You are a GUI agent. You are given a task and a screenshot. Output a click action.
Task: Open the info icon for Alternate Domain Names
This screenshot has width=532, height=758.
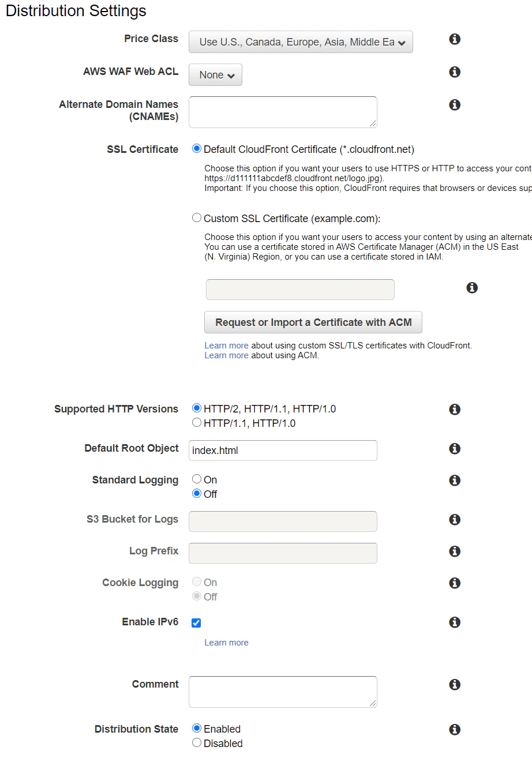[x=455, y=105]
